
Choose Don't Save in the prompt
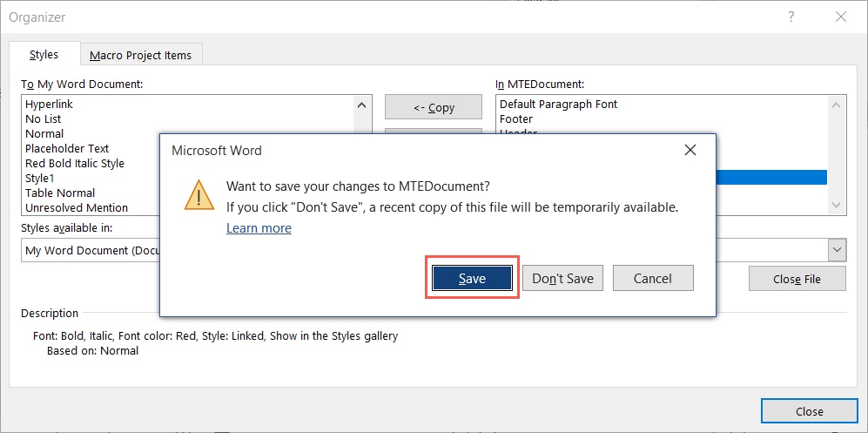(x=562, y=278)
